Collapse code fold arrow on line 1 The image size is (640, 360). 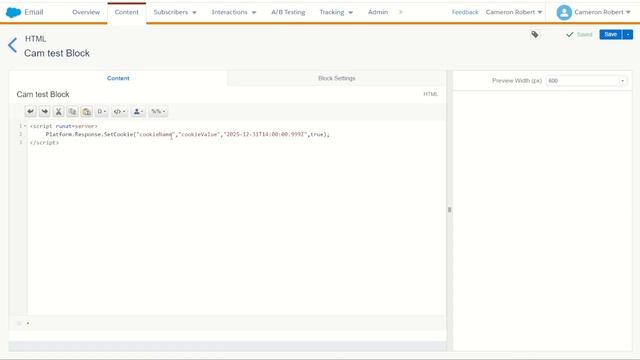pos(25,126)
